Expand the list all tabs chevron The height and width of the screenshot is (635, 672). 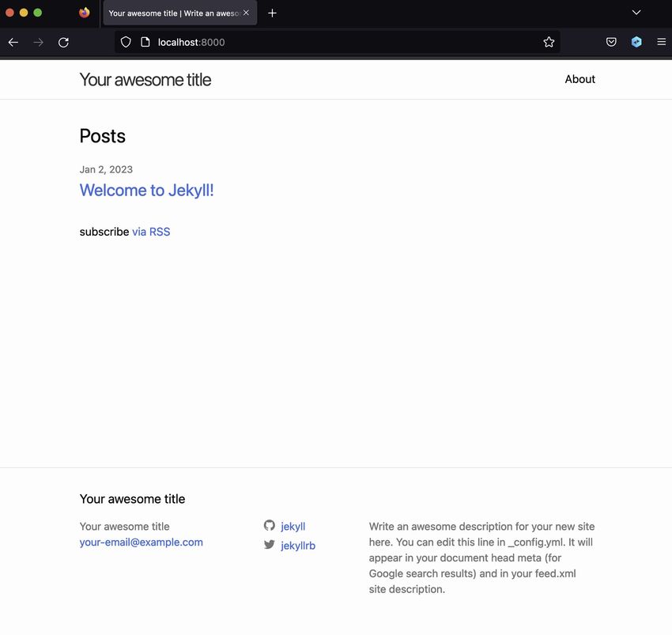pyautogui.click(x=636, y=13)
